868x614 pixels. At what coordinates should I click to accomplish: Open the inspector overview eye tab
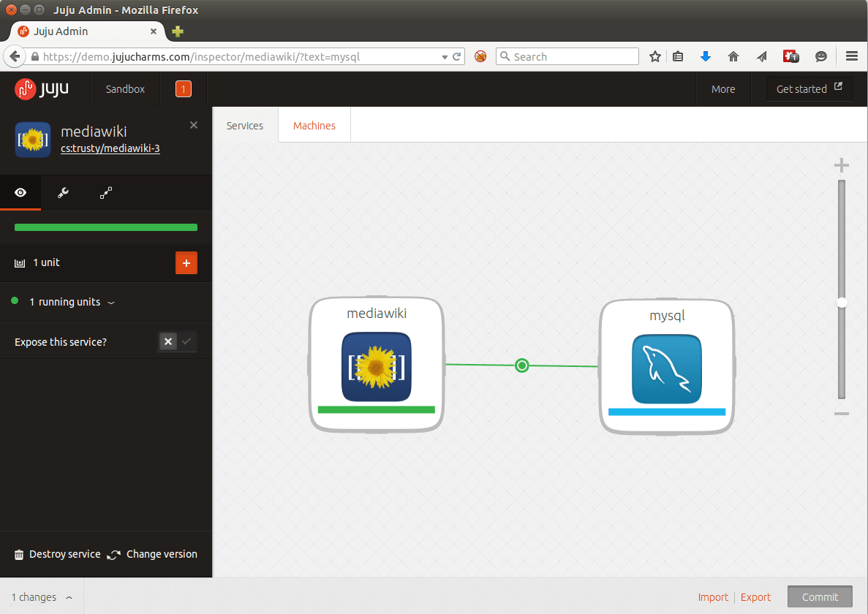point(20,192)
